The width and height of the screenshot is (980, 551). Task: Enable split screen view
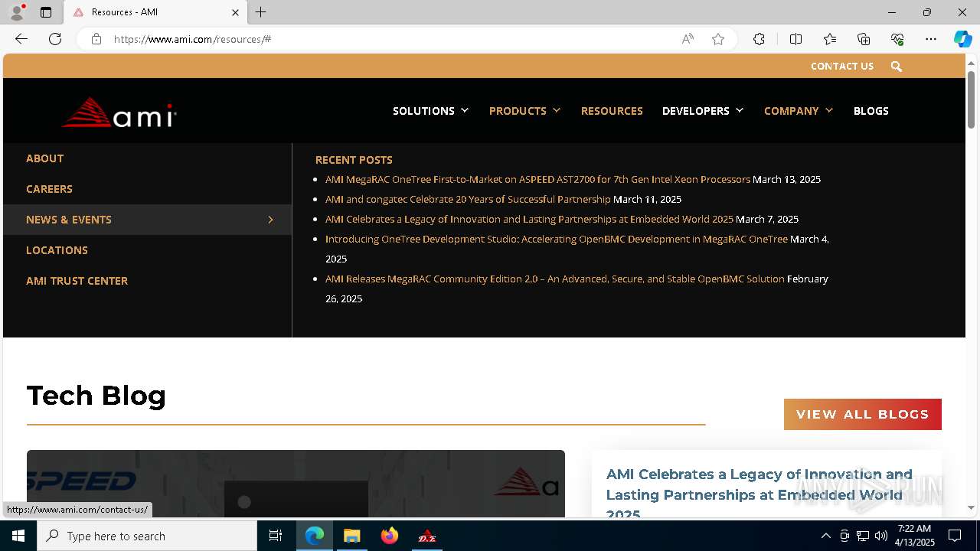coord(795,39)
